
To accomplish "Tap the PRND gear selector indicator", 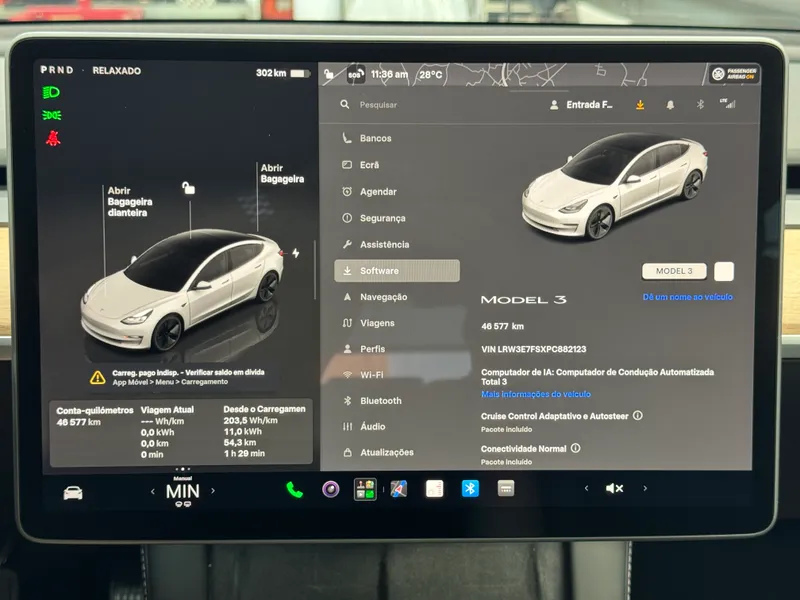I will (x=57, y=70).
